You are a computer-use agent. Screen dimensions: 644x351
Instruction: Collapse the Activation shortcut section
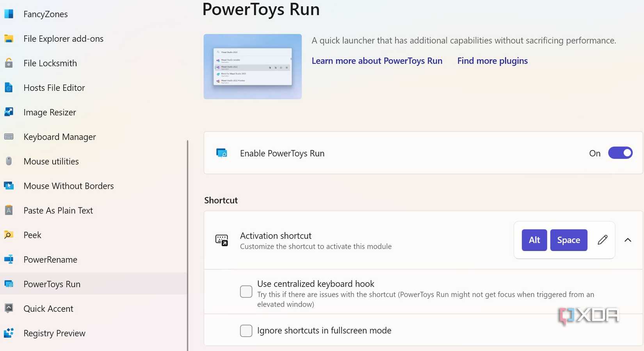628,240
